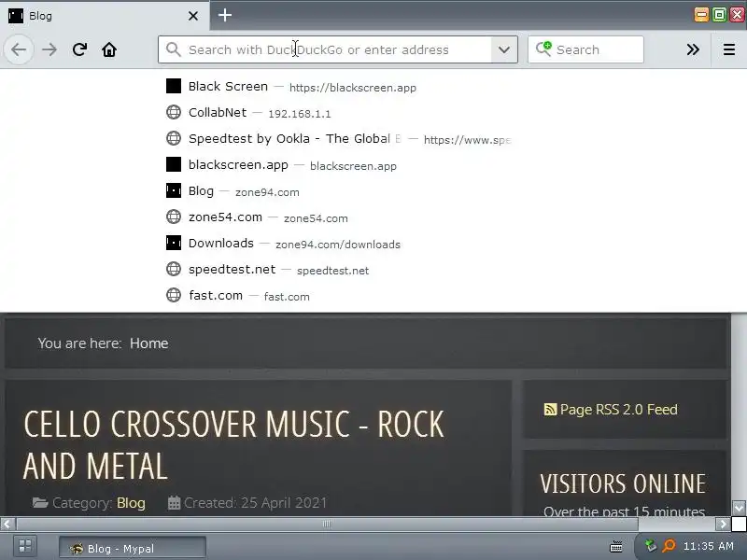The width and height of the screenshot is (747, 560).
Task: Click the horizontal scrollbar right arrow
Action: tap(723, 524)
